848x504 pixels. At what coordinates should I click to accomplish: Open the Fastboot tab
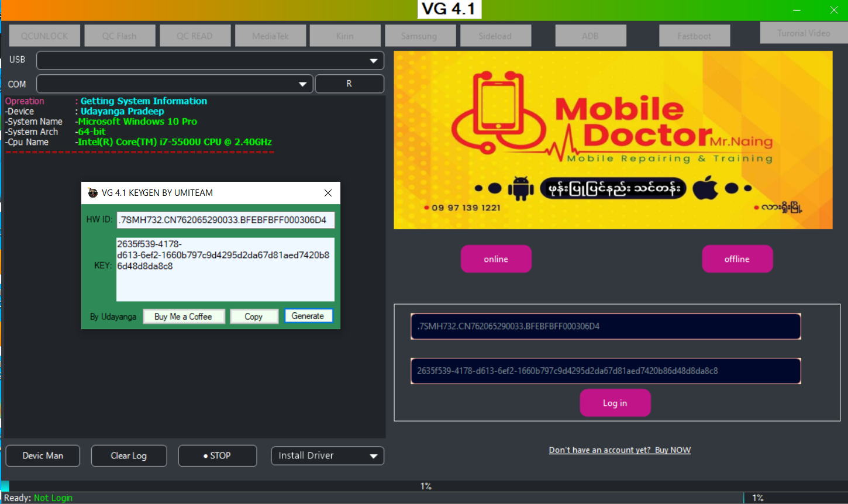pyautogui.click(x=694, y=36)
